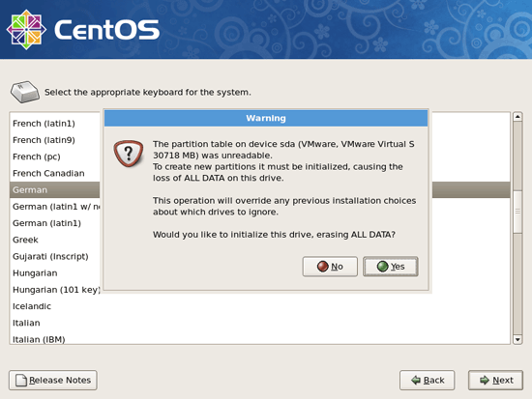Click the keyboard list scrollbar thumb
This screenshot has width=532, height=399.
pyautogui.click(x=517, y=212)
